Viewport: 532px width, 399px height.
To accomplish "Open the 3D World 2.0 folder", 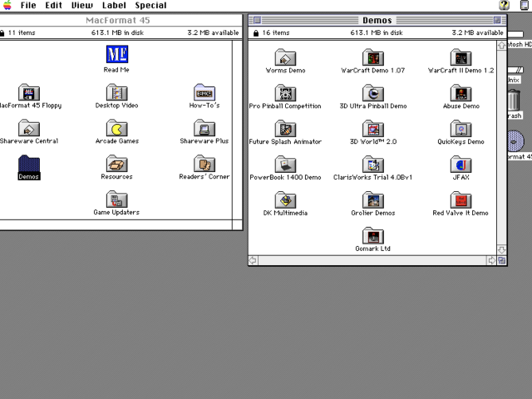I will [373, 129].
